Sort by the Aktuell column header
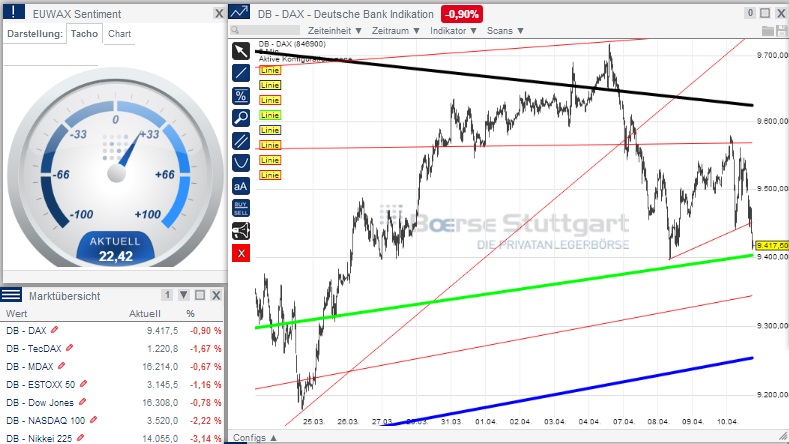Viewport: 789px width, 444px height. click(x=145, y=314)
